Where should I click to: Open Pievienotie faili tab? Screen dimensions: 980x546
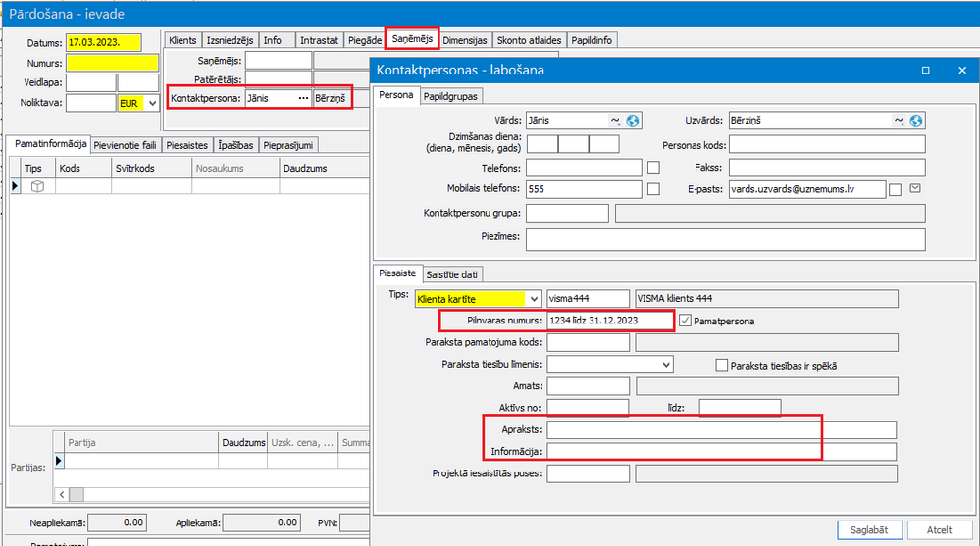pos(125,145)
